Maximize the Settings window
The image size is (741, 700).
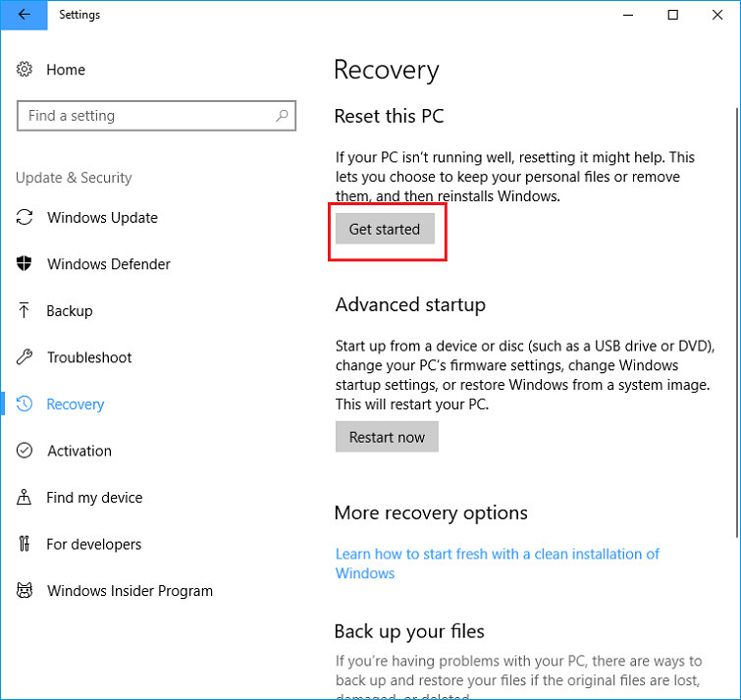[673, 15]
